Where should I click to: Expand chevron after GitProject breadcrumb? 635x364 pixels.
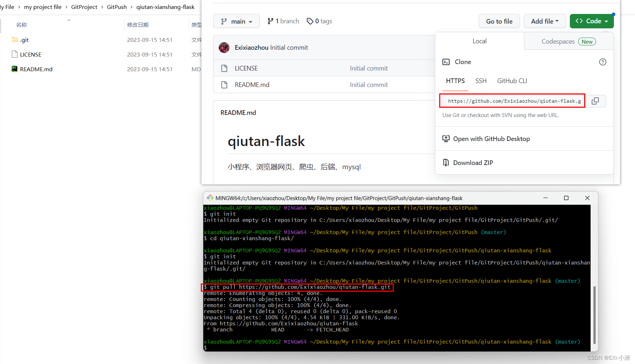[x=102, y=7]
